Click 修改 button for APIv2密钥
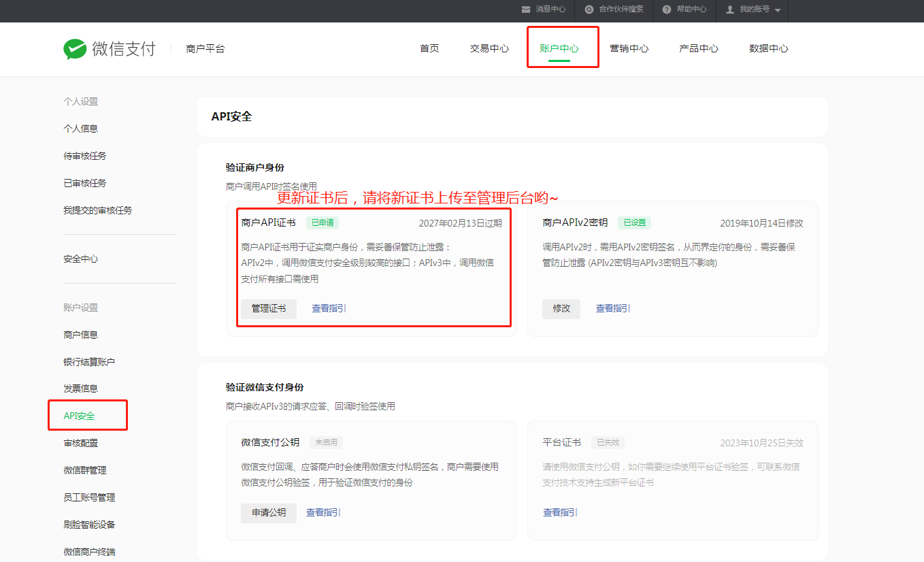This screenshot has width=924, height=562. pyautogui.click(x=561, y=308)
